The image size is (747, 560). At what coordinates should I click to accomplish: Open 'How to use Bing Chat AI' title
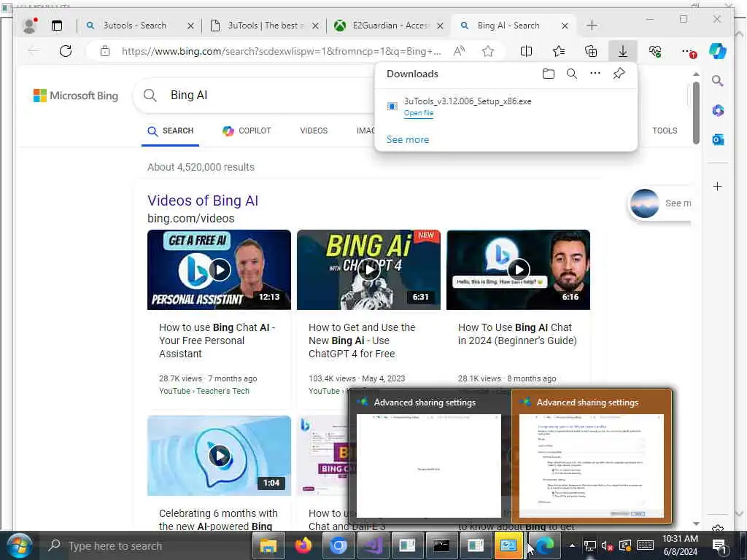click(217, 341)
